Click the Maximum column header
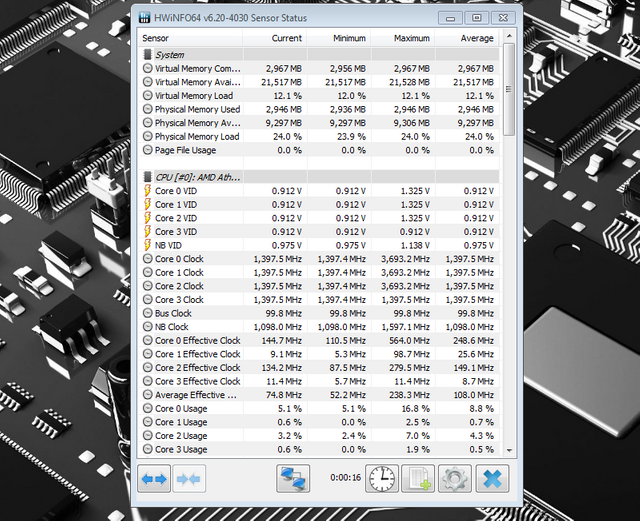 (403, 38)
